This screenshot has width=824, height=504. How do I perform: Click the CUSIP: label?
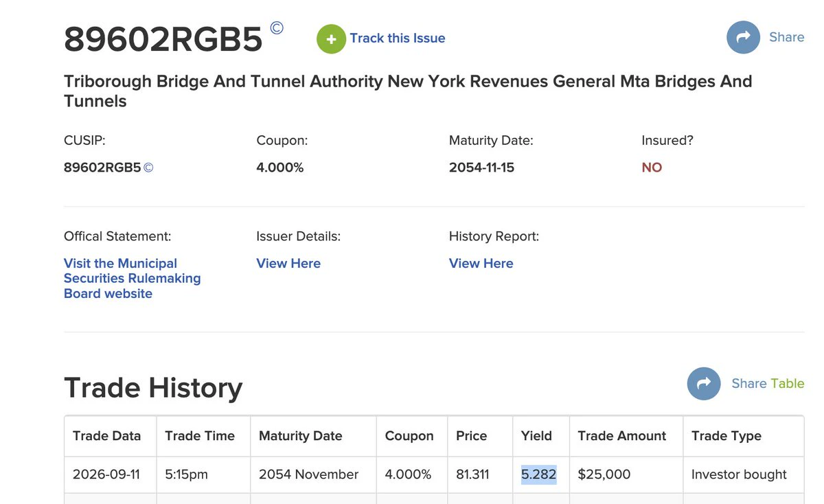84,140
